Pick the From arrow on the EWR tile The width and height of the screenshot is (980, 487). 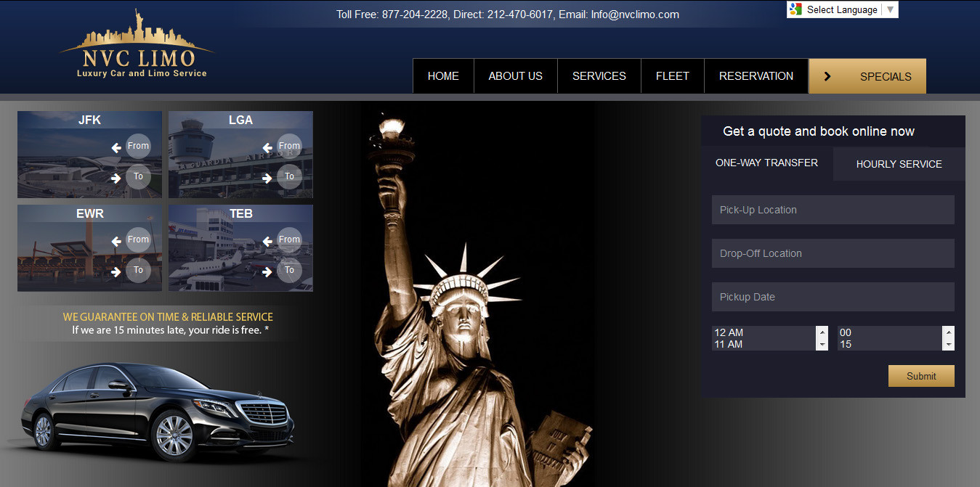(x=116, y=241)
